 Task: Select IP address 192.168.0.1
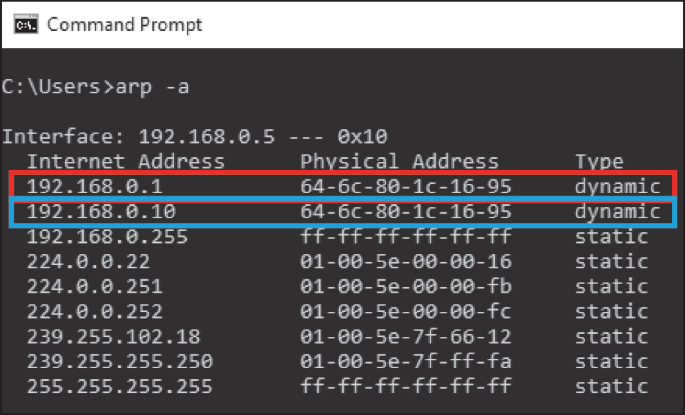coord(95,187)
